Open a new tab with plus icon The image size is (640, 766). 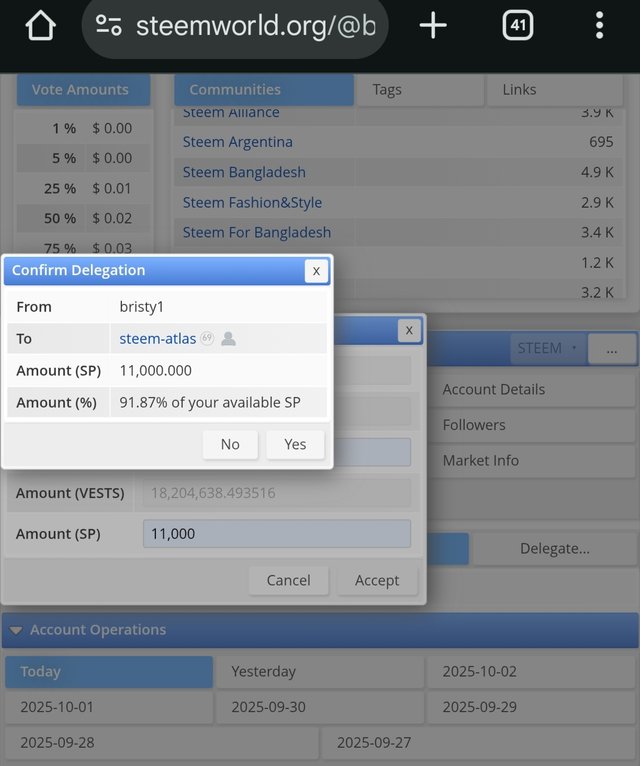[433, 25]
